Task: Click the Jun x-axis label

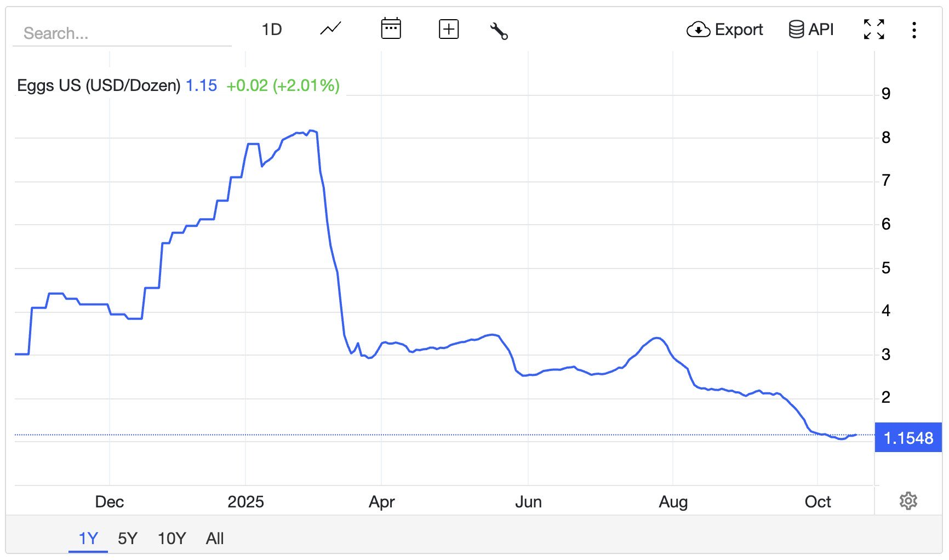Action: pos(528,502)
